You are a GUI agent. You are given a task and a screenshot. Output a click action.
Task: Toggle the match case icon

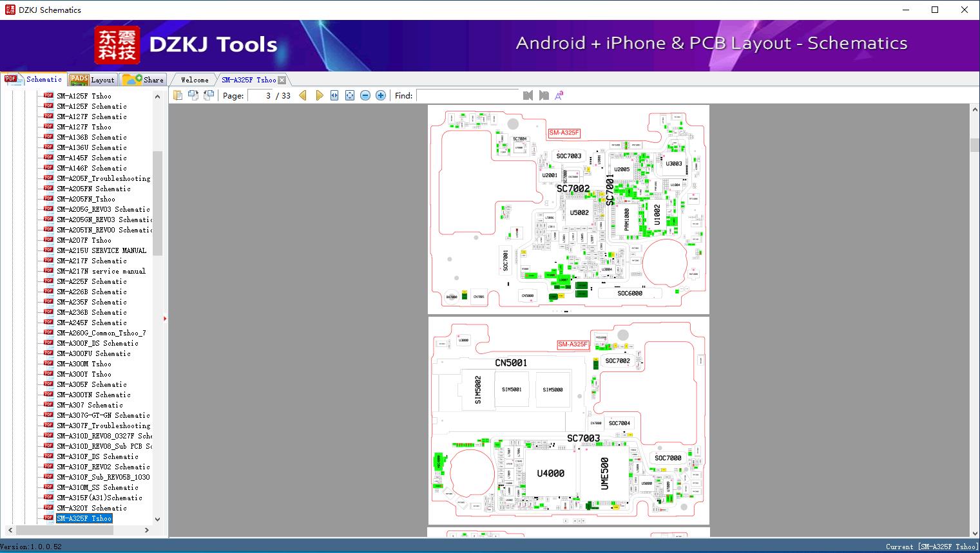(559, 95)
